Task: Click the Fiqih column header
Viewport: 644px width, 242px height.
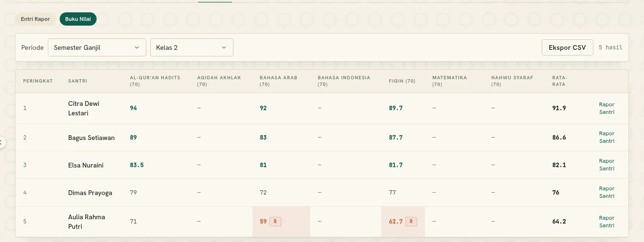Action: tap(402, 81)
